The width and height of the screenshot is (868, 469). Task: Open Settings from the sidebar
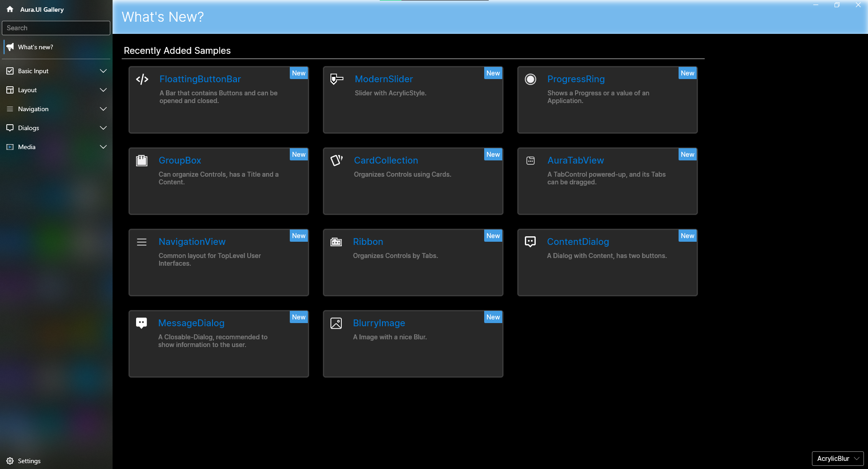coord(29,461)
